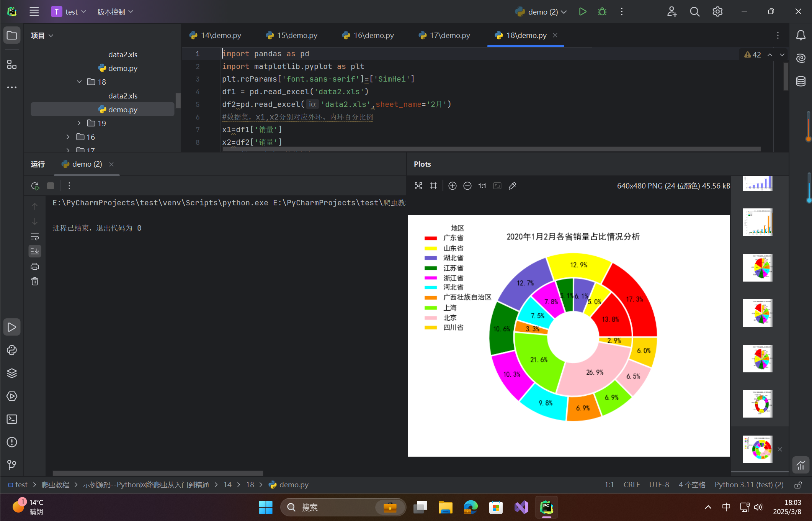
Task: Toggle soft-wrap in run output
Action: click(35, 236)
